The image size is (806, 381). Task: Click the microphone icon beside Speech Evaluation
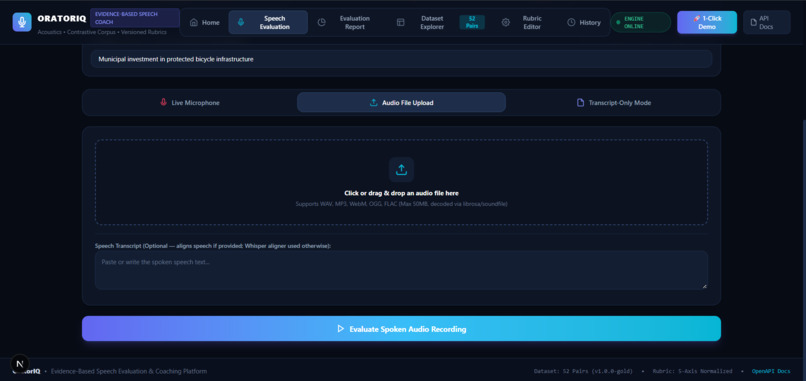pos(241,23)
